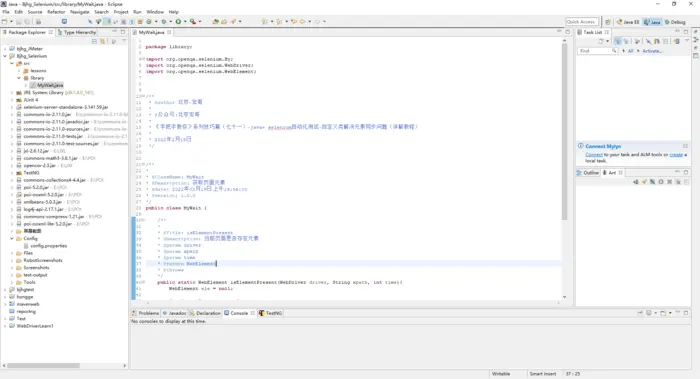Expand the bjhg_JMeter project

tap(5, 49)
